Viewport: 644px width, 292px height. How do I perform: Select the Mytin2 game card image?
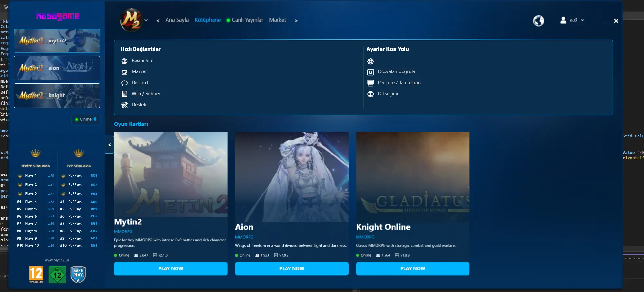point(171,174)
